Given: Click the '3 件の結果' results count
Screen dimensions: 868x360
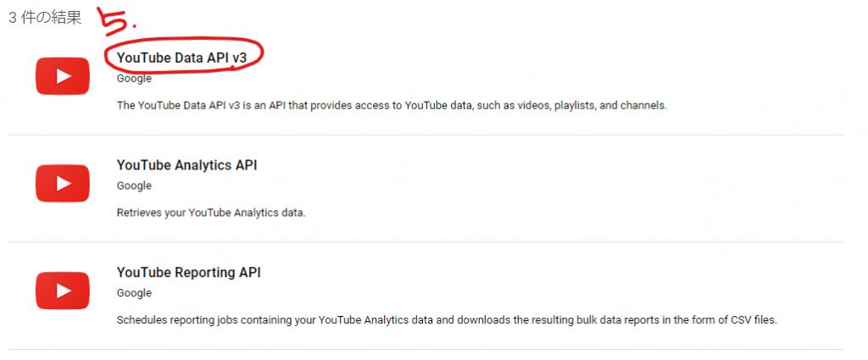Looking at the screenshot, I should (x=45, y=18).
